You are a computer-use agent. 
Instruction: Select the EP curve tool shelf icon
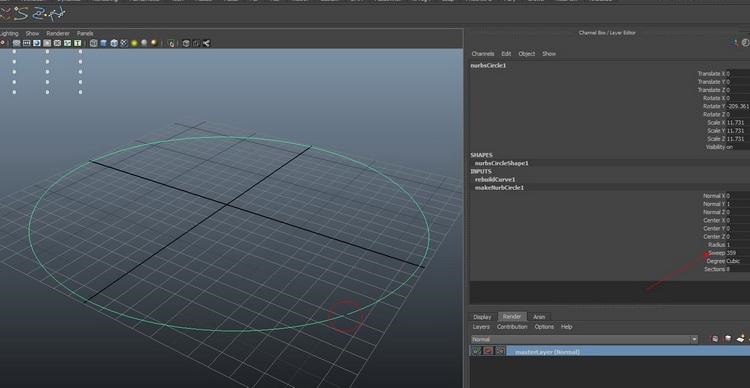tap(21, 14)
